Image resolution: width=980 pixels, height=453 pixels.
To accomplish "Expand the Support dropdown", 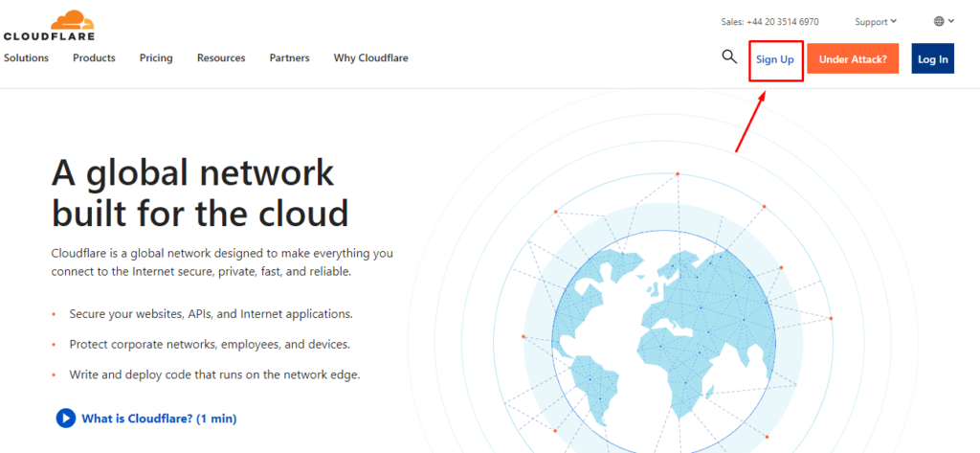I will [x=876, y=21].
